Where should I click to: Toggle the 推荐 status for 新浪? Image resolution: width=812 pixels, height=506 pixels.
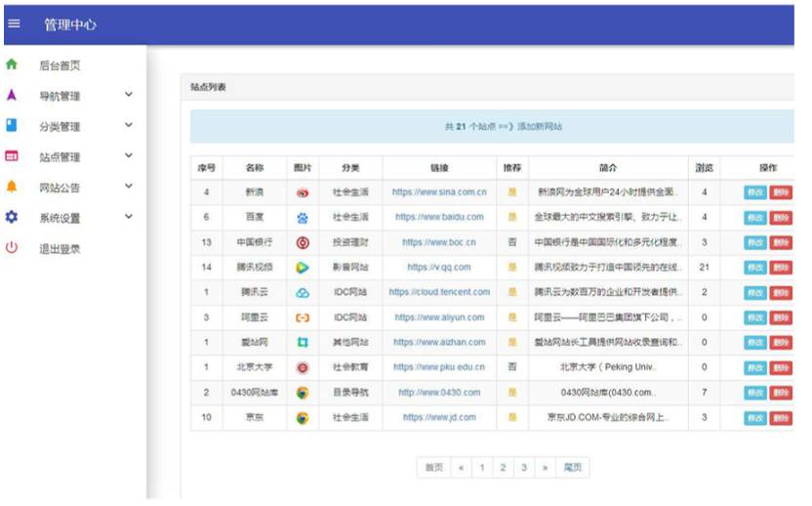click(512, 192)
